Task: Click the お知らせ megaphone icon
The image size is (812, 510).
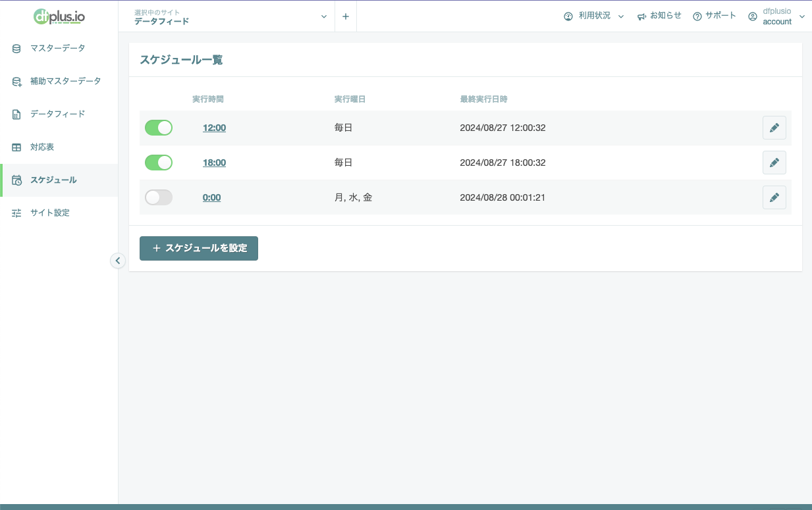Action: point(641,16)
